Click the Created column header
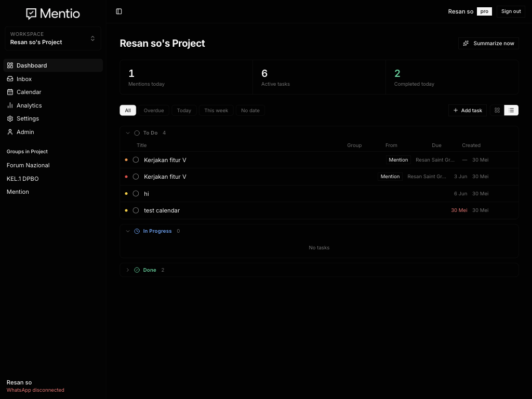The image size is (532, 399). (x=471, y=145)
